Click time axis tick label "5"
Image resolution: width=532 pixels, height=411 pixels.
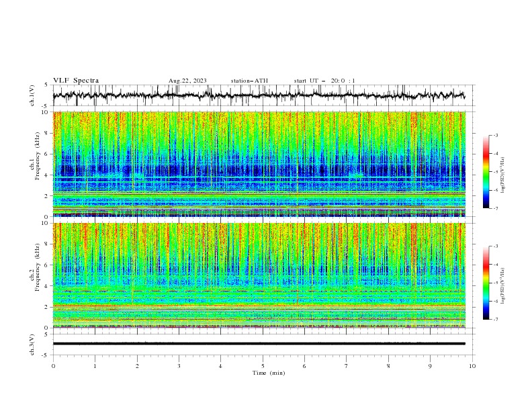click(x=263, y=366)
